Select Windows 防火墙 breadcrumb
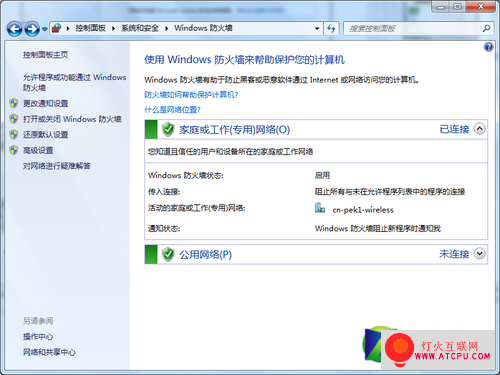Screen dimensions: 500x375 coord(203,28)
